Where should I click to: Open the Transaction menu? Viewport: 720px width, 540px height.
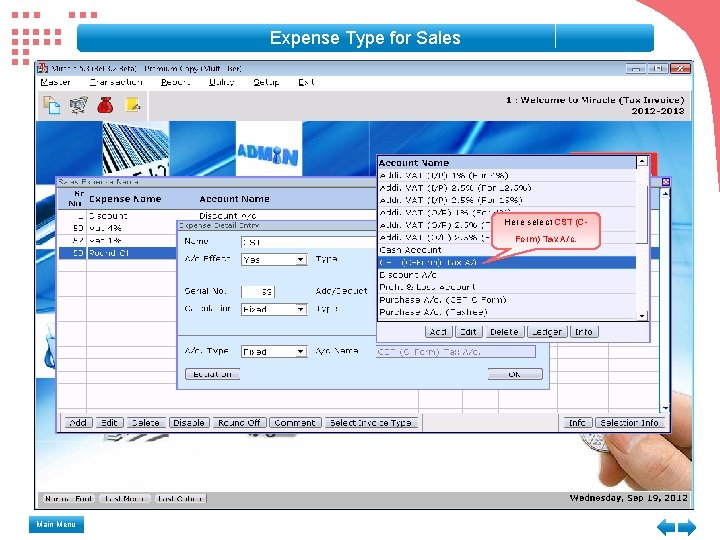116,82
